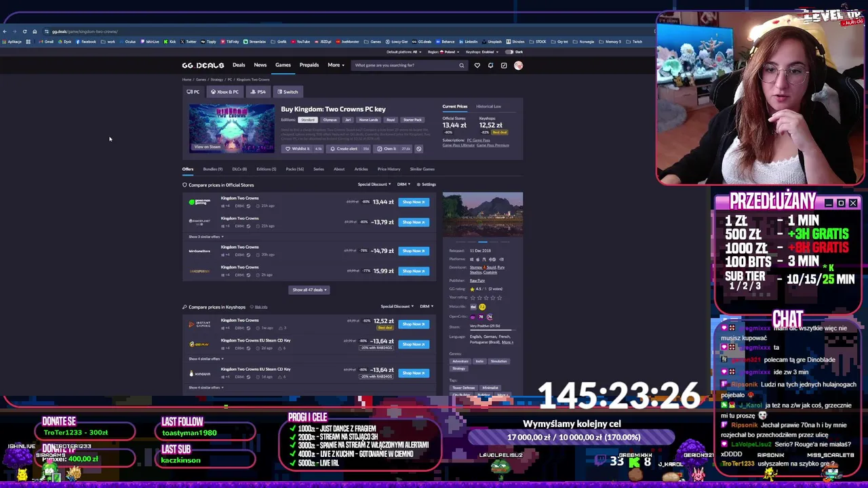
Task: Open the YouTube bookmark
Action: 301,41
